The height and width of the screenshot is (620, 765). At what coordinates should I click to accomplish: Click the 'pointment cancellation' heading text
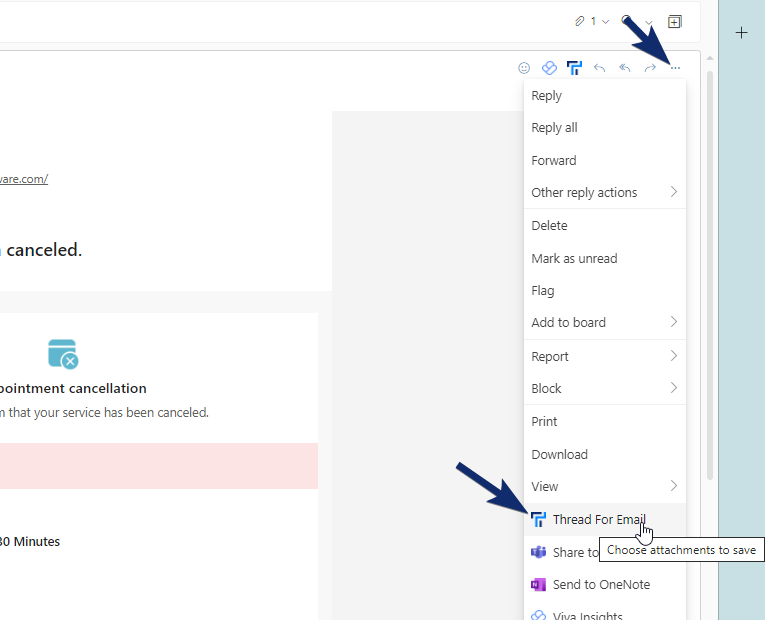(73, 389)
